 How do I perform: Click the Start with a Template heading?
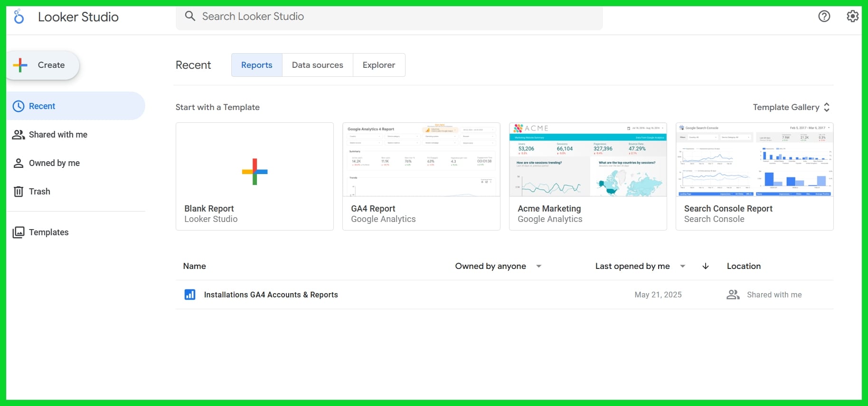click(217, 107)
